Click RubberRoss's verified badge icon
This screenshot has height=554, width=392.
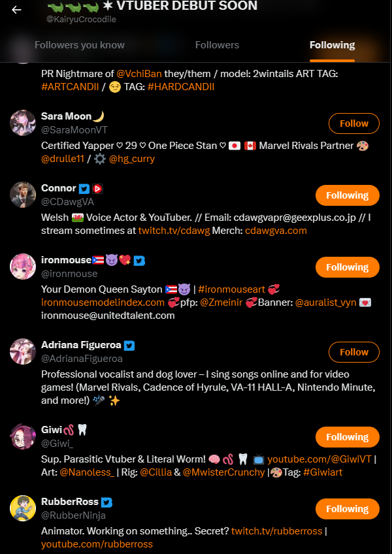[x=106, y=502]
